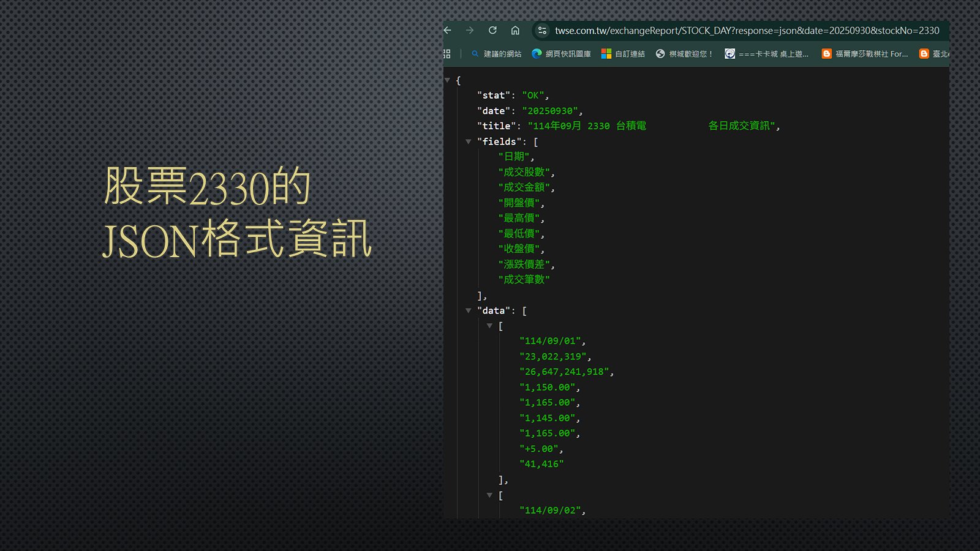Go to the browser home page
The image size is (980, 551).
[515, 31]
